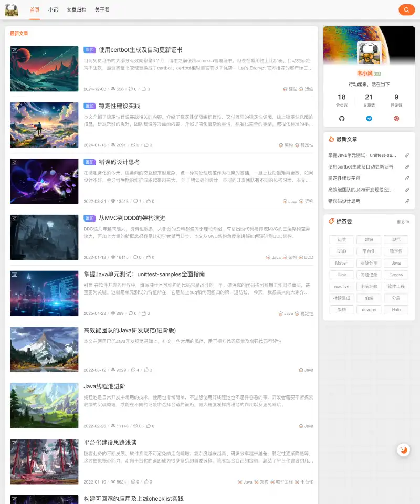The height and width of the screenshot is (504, 420).
Task: Click the profile avatar image in sidebar
Action: pyautogui.click(x=369, y=53)
